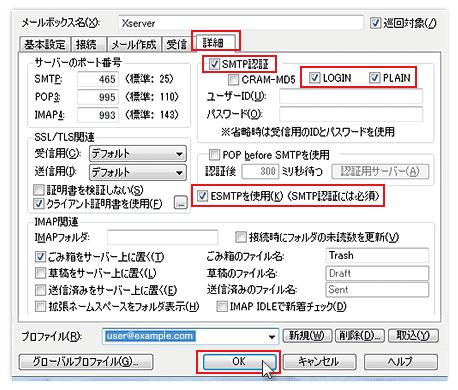458x390 pixels.
Task: Click the 取込 profile button
Action: 413,336
